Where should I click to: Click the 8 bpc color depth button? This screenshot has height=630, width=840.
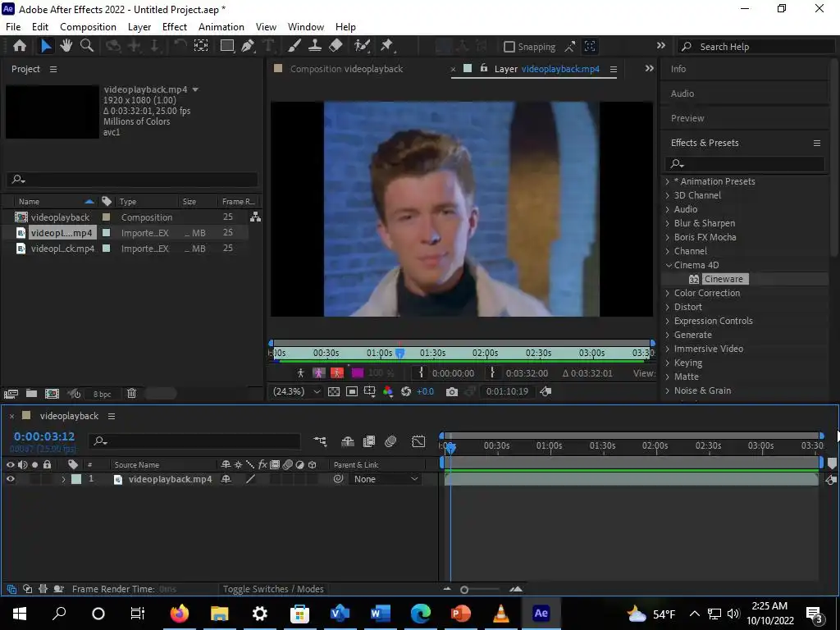[103, 394]
